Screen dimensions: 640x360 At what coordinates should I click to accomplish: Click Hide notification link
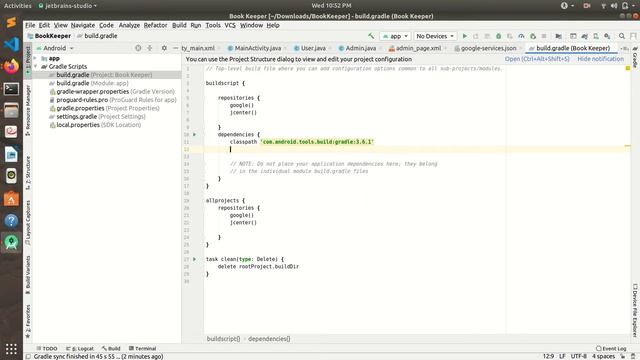coord(600,59)
